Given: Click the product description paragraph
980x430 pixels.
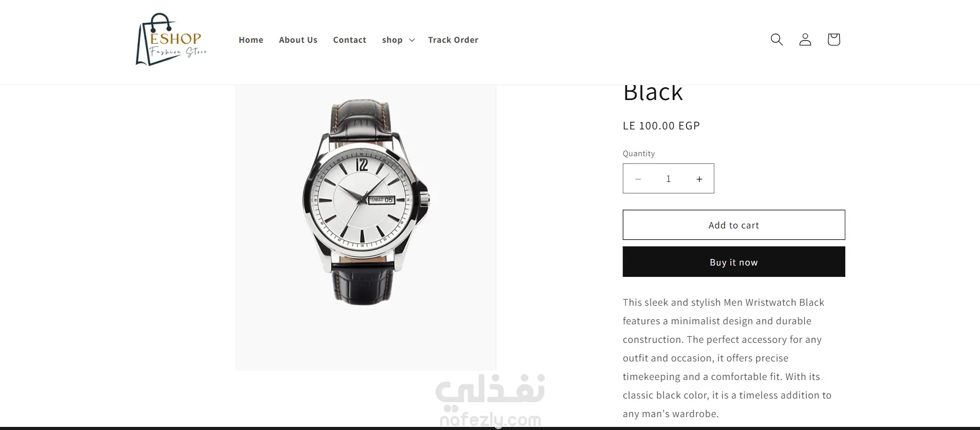Looking at the screenshot, I should [727, 358].
